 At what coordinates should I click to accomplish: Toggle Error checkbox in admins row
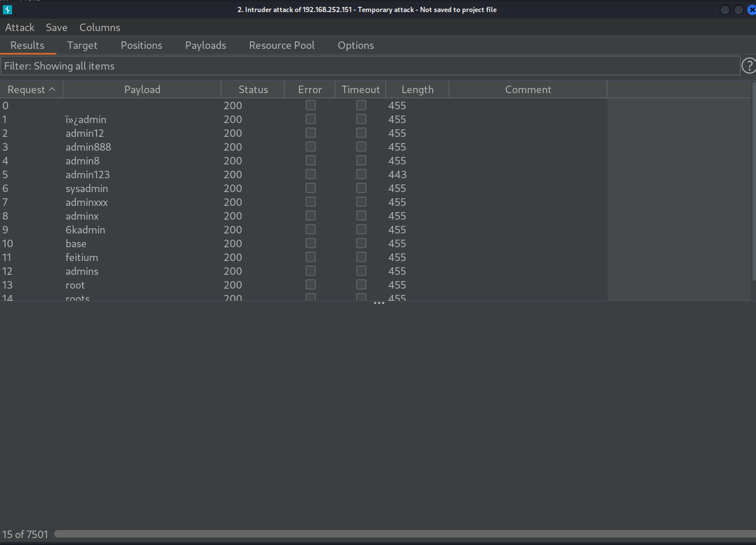[x=311, y=271]
